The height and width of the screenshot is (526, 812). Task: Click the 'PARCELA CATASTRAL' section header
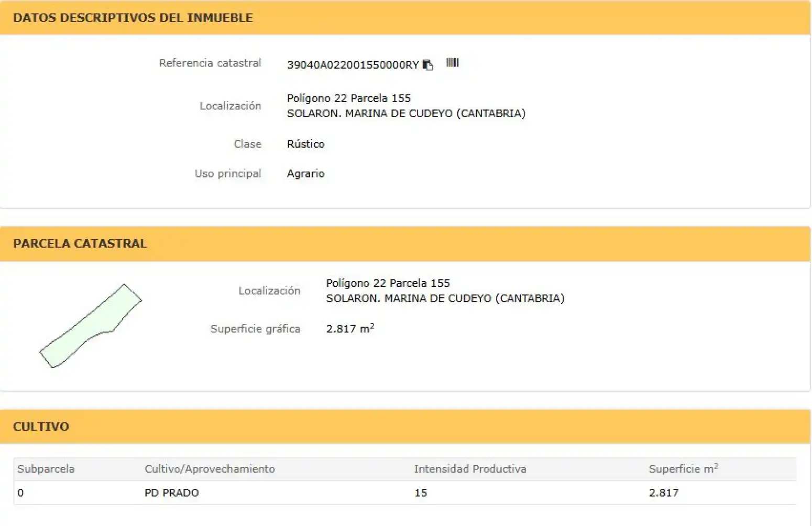pos(80,243)
